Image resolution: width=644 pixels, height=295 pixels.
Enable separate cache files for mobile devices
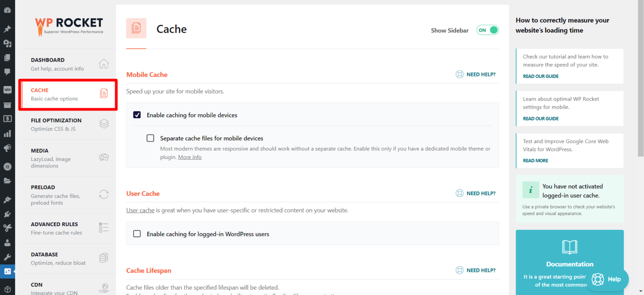pyautogui.click(x=150, y=138)
